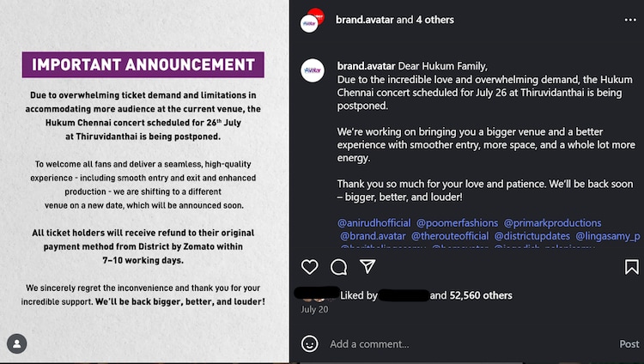Screen dimensions: 644x364
Task: Open comments via speech bubble icon
Action: (x=339, y=267)
